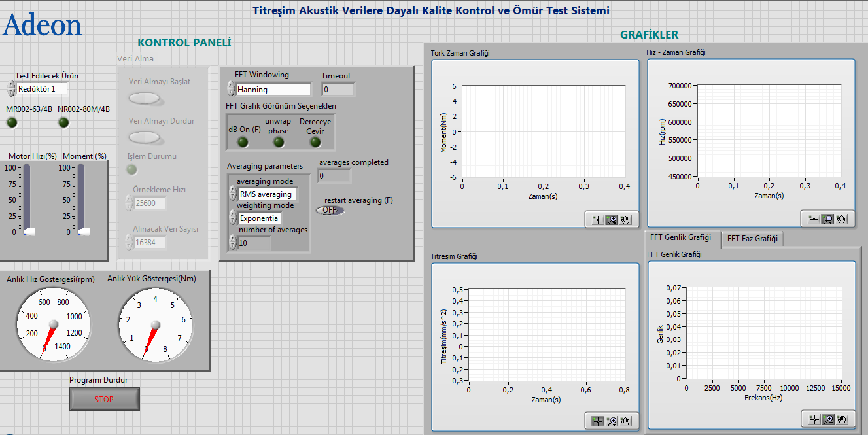
Task: Select pan hand tool on Tork Zaman graph
Action: point(626,220)
